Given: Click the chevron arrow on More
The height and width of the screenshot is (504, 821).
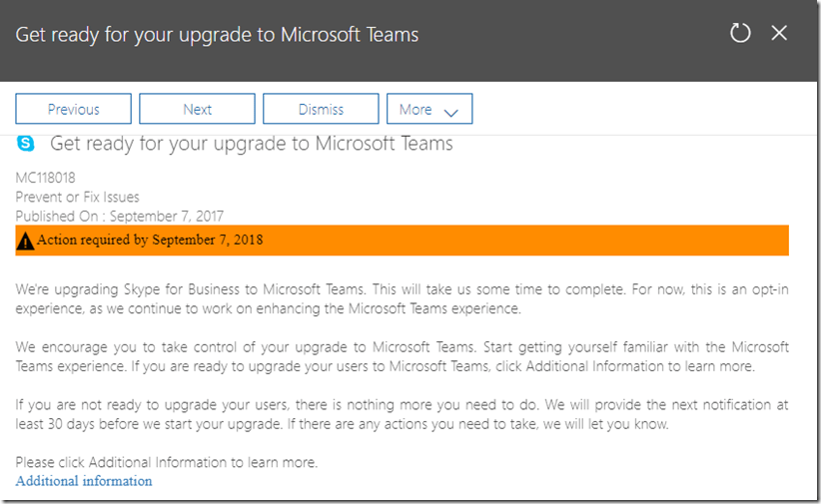Looking at the screenshot, I should pos(450,111).
